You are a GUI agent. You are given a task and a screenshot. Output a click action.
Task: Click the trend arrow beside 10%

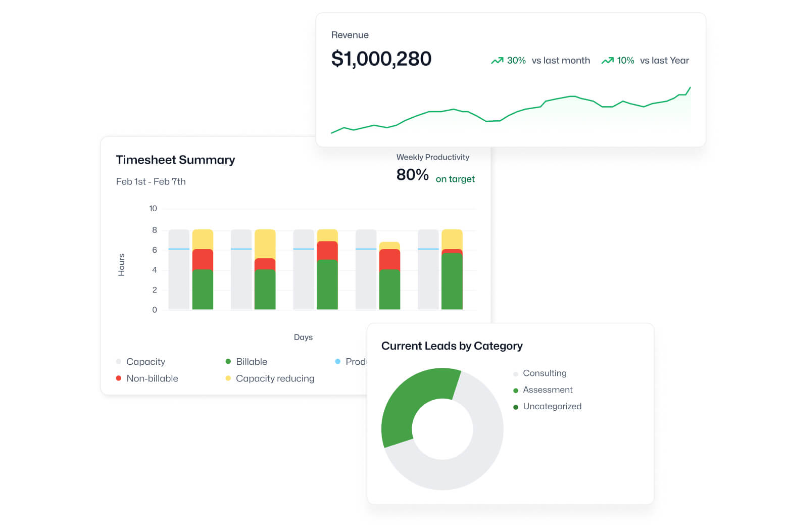(607, 61)
